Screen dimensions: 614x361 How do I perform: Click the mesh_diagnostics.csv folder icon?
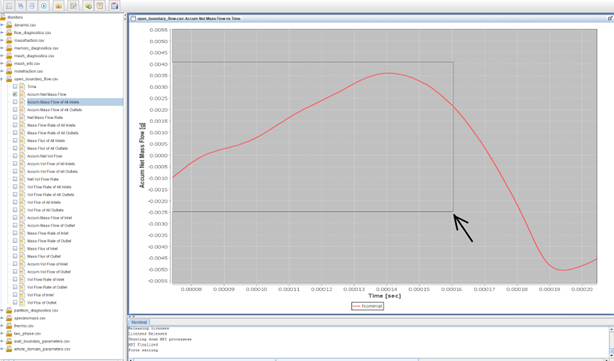[x=9, y=56]
